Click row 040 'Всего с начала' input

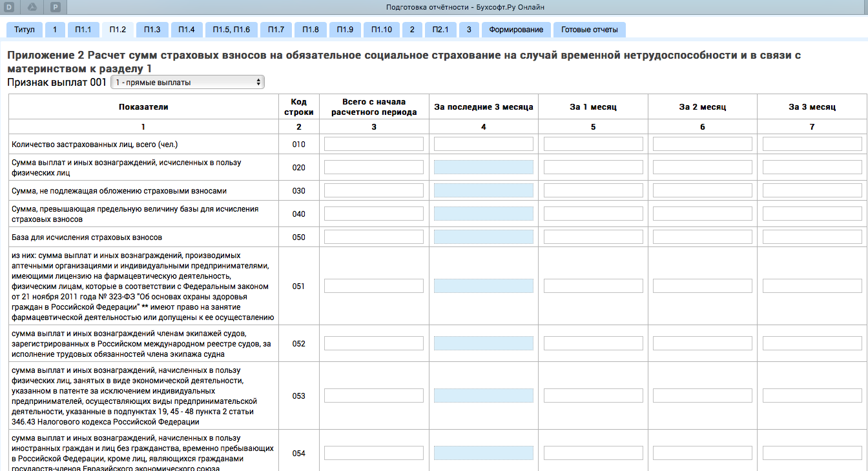coord(374,214)
